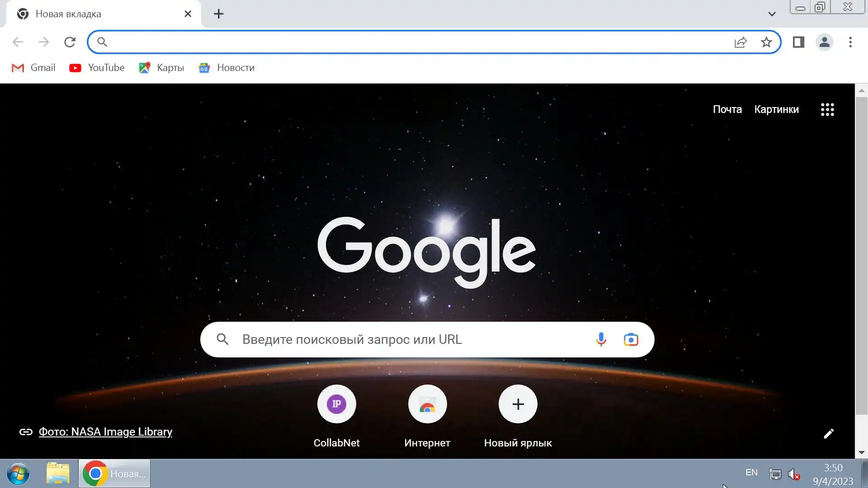Open the CollabNet shortcut
Image resolution: width=868 pixels, height=488 pixels.
[x=336, y=404]
